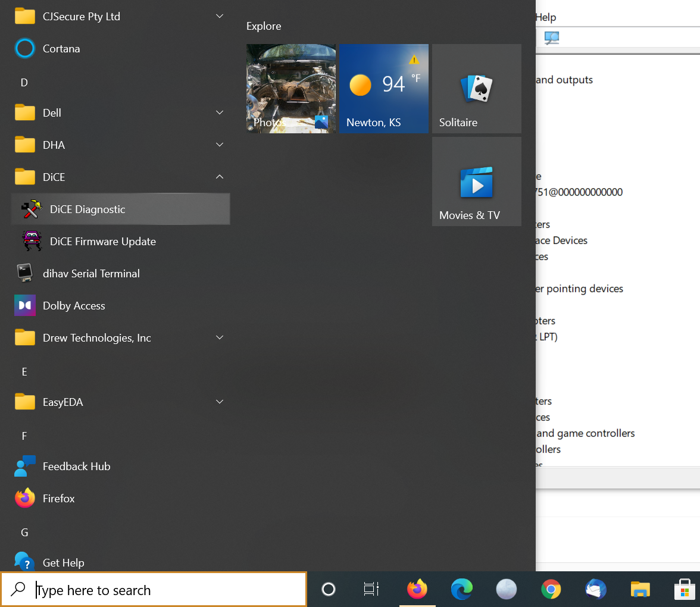Open Get Help app
Image resolution: width=700 pixels, height=607 pixels.
(63, 563)
